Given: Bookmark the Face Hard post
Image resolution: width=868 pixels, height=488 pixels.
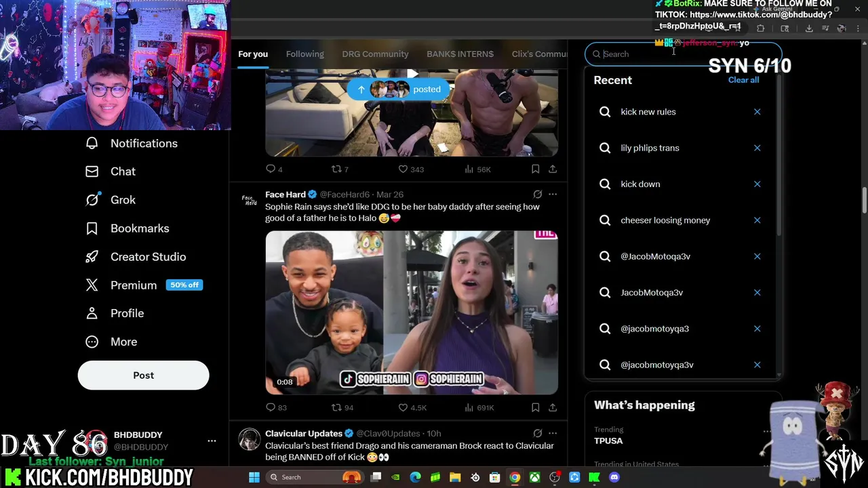Looking at the screenshot, I should point(535,407).
